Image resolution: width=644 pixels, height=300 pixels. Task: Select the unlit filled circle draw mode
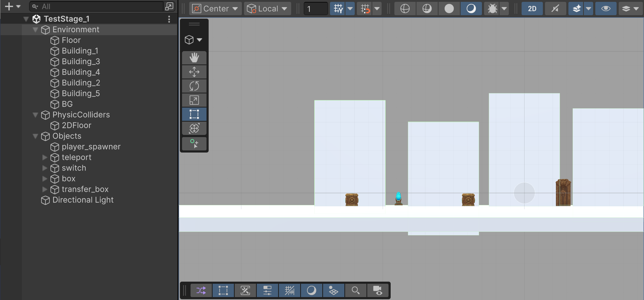click(x=449, y=9)
